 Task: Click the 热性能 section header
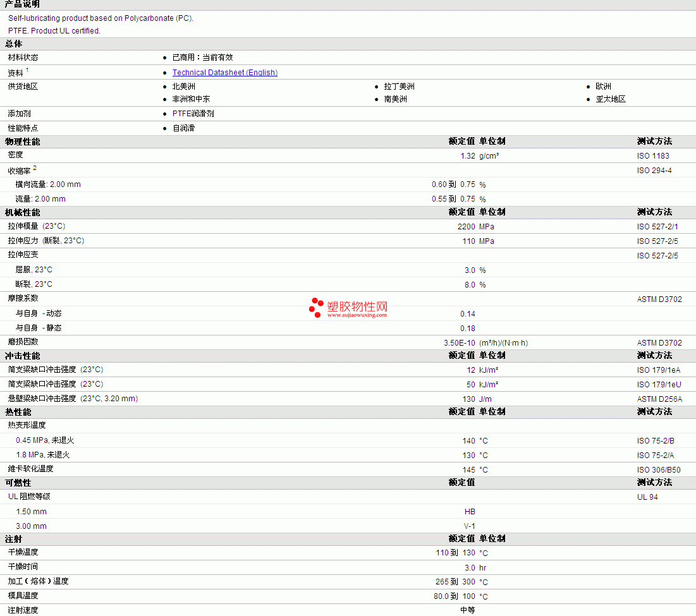tap(18, 412)
